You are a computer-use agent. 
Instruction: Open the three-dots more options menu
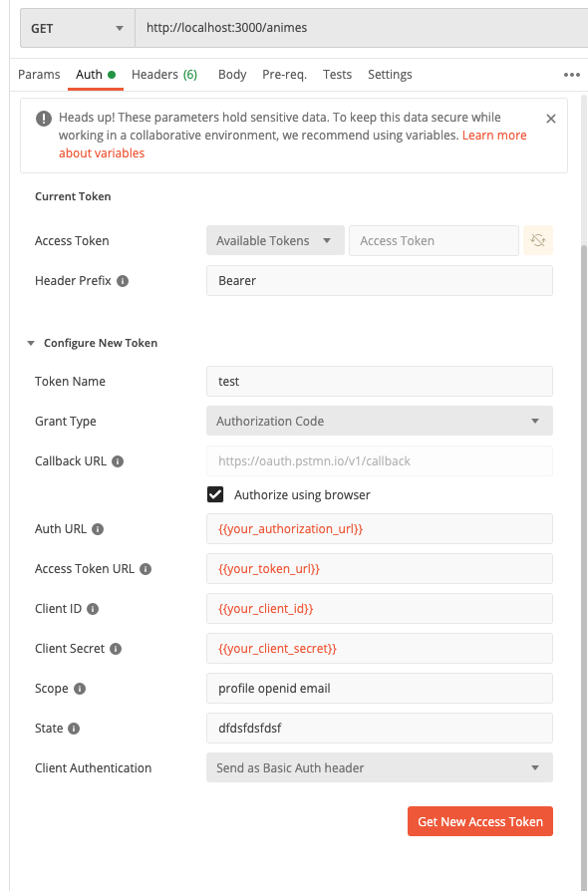coord(571,75)
